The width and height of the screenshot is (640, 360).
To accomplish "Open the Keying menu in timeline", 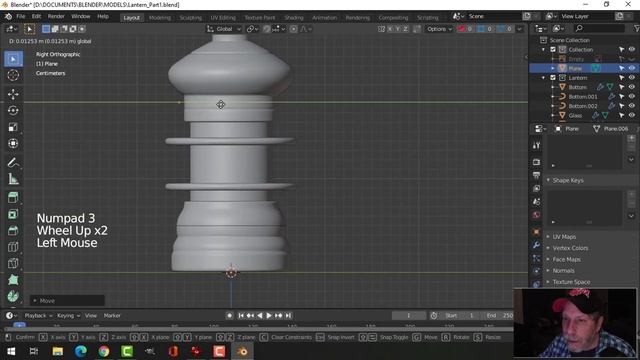I will 68,316.
